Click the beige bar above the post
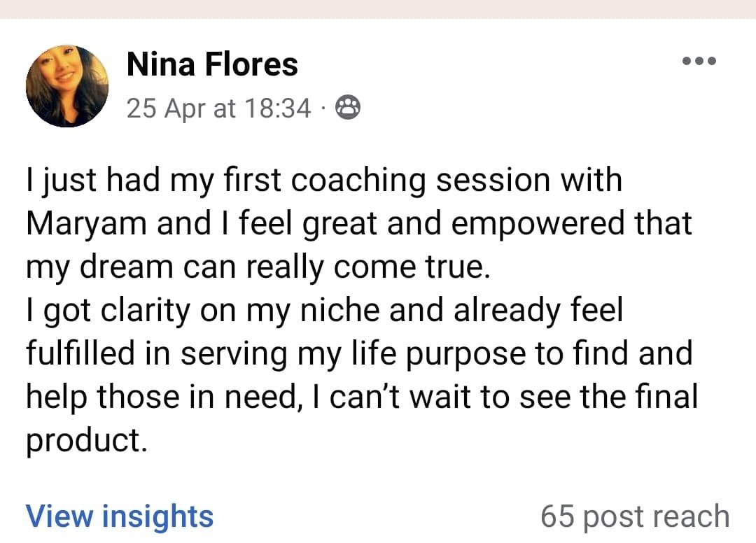This screenshot has width=756, height=543. coord(378,8)
